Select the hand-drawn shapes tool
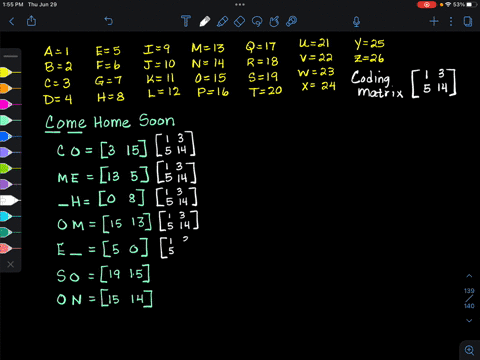480x360 pixels. point(274,22)
